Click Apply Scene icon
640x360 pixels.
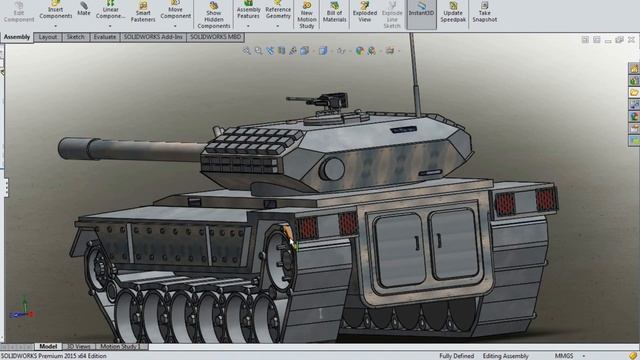371,51
